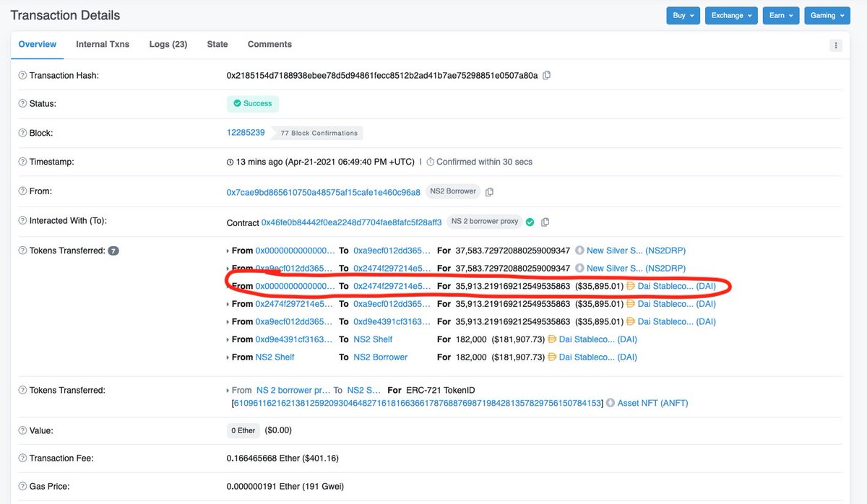867x504 pixels.
Task: Click help icon beside Tokens Transferred 7
Action: 22,251
